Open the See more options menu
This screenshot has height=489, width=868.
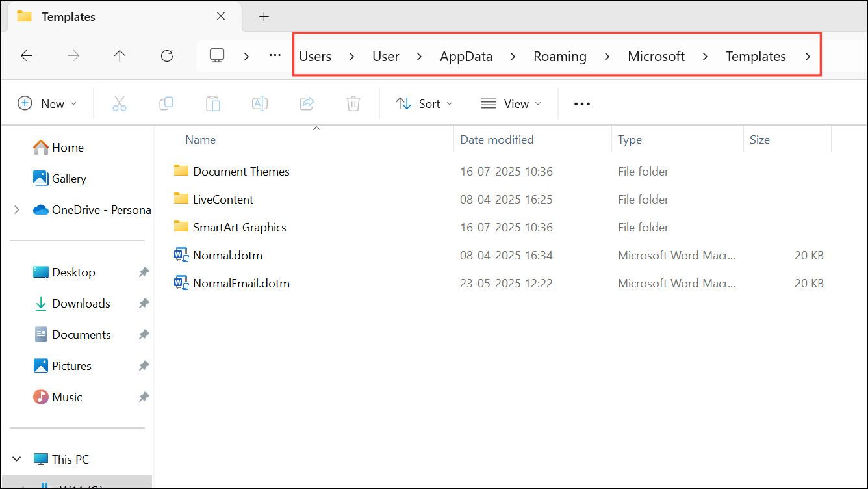[x=582, y=104]
